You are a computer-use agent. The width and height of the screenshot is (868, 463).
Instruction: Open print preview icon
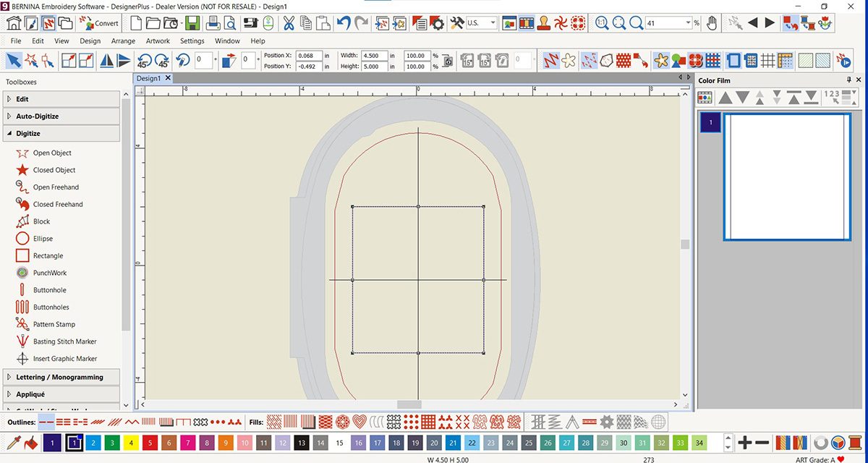[231, 23]
